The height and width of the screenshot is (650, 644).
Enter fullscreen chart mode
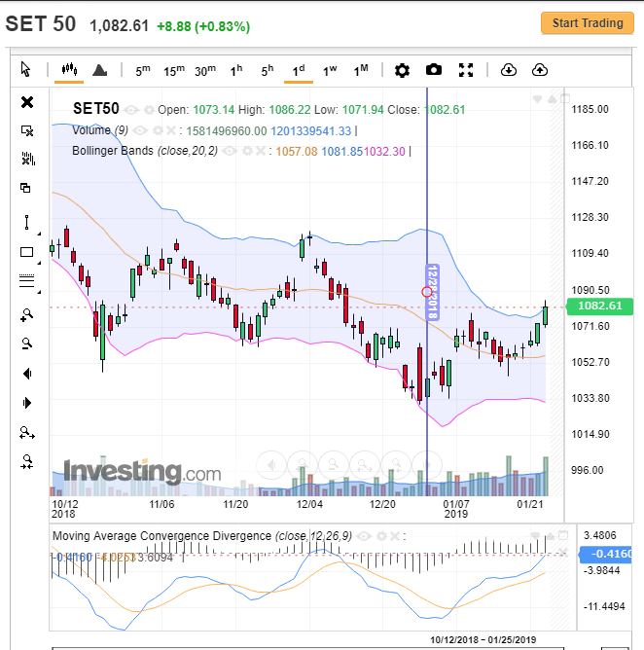pos(466,70)
